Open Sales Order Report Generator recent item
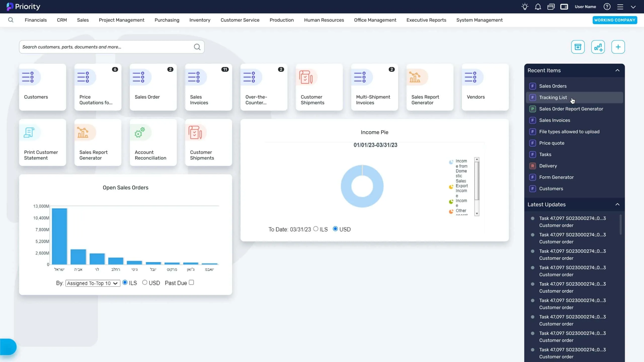Viewport: 644px width, 362px height. pyautogui.click(x=571, y=109)
